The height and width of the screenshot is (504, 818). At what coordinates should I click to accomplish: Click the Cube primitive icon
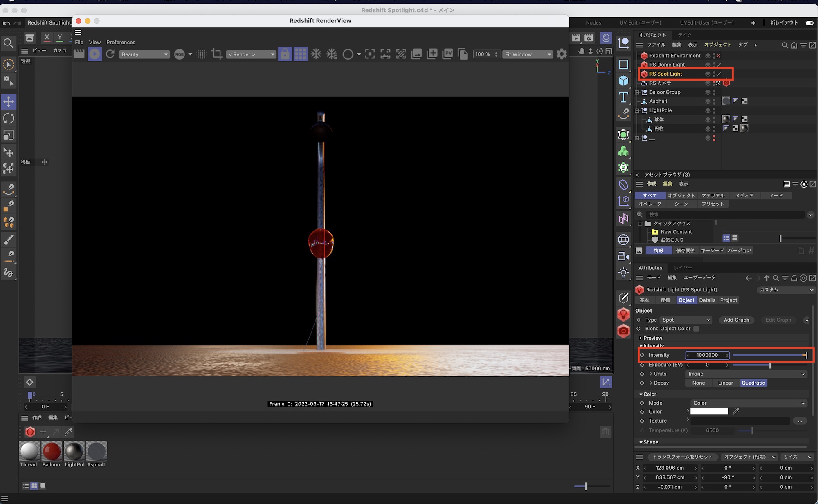click(623, 81)
